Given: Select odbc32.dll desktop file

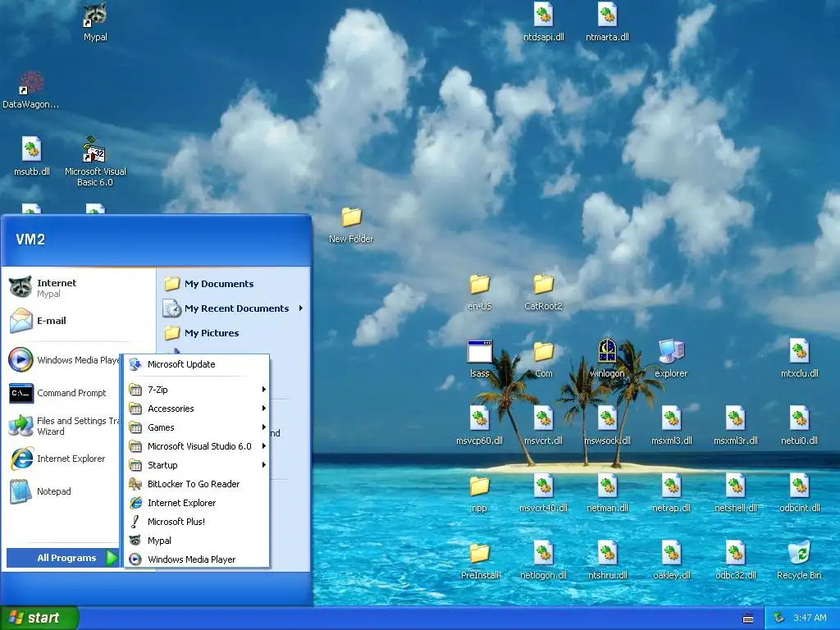Looking at the screenshot, I should (736, 560).
